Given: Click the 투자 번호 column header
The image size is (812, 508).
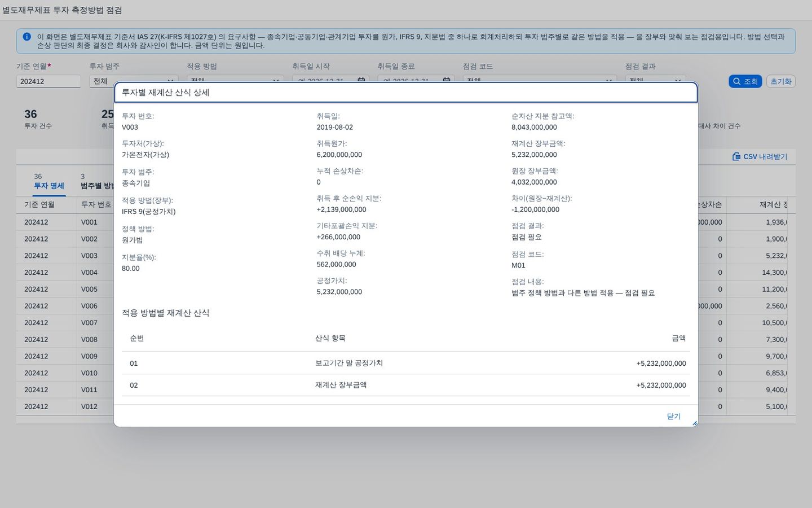Looking at the screenshot, I should click(x=96, y=204).
